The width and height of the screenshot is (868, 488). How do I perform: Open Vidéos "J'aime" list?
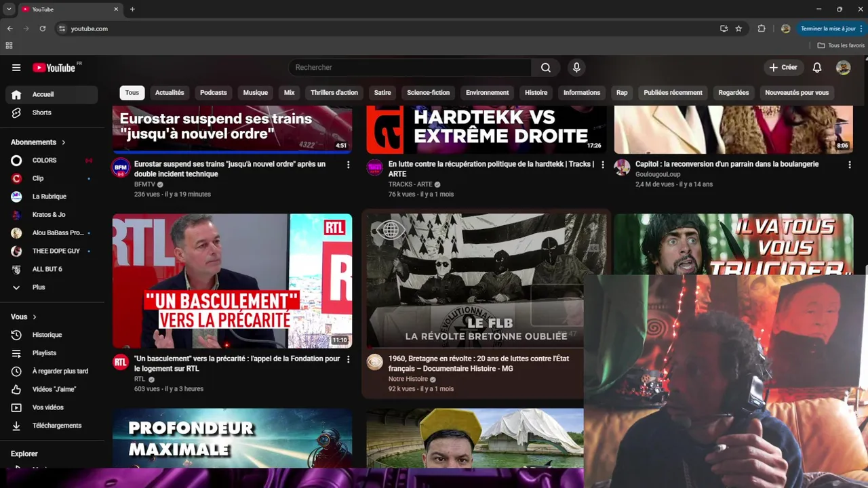coord(52,389)
